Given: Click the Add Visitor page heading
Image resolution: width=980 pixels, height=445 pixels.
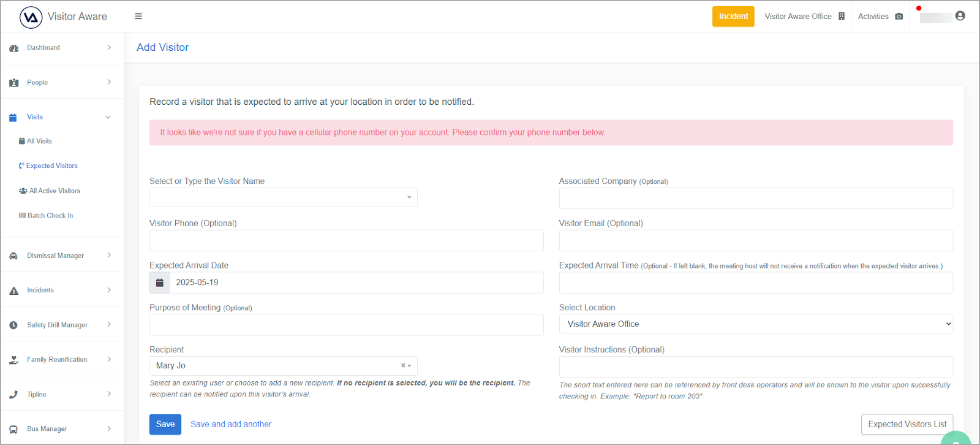Looking at the screenshot, I should 163,47.
